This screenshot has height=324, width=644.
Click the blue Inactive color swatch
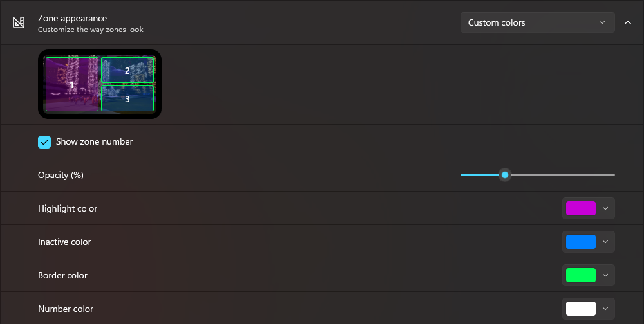(581, 242)
